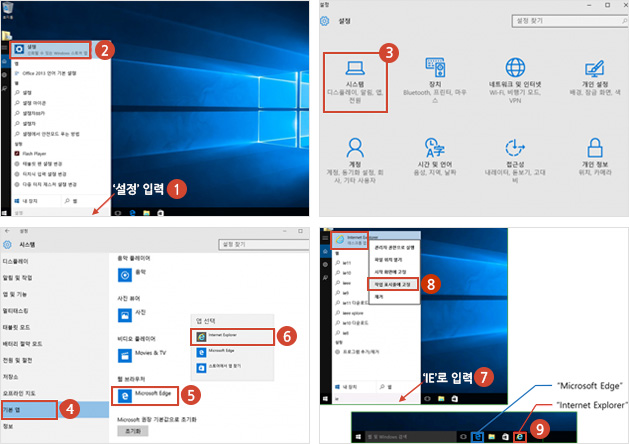
Task: Click the Windows search box on the bottom taskbar strip
Action: [410, 436]
